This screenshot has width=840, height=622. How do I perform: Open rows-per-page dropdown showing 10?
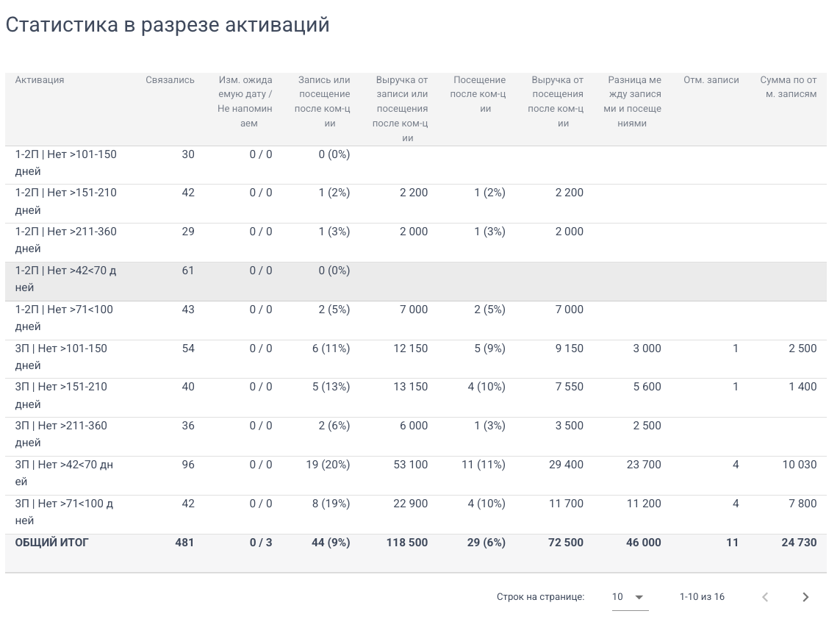click(x=630, y=597)
